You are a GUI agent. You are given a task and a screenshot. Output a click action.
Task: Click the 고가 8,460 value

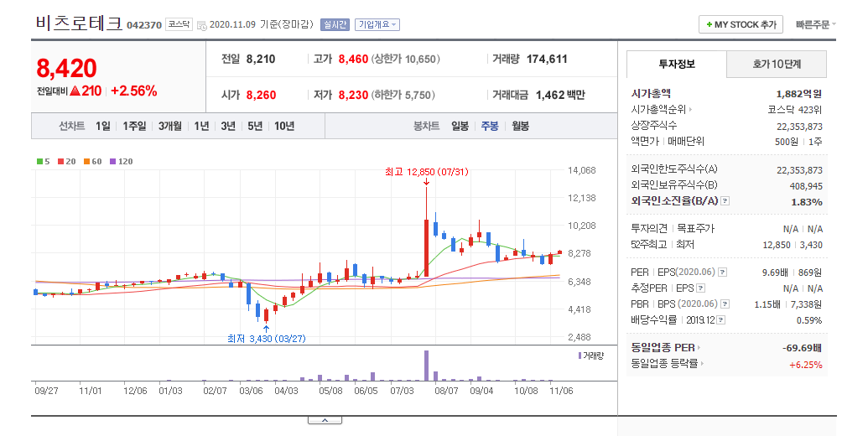tap(353, 60)
